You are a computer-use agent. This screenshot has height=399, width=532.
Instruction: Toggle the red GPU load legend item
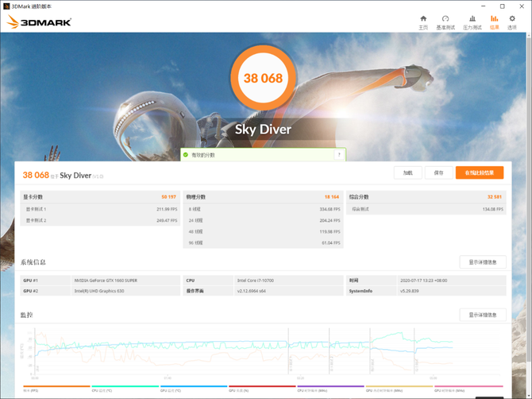(260, 387)
